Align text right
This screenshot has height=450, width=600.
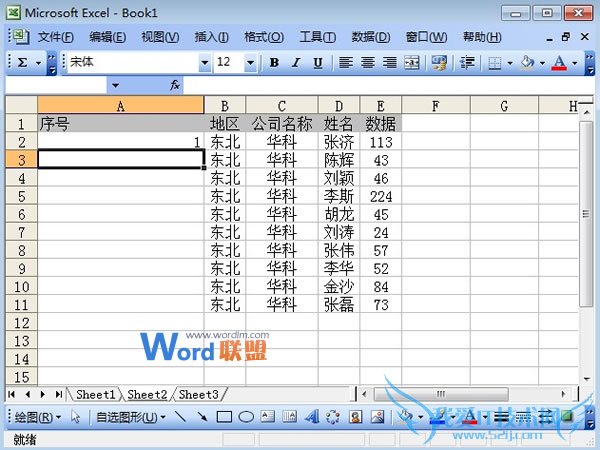pyautogui.click(x=390, y=62)
